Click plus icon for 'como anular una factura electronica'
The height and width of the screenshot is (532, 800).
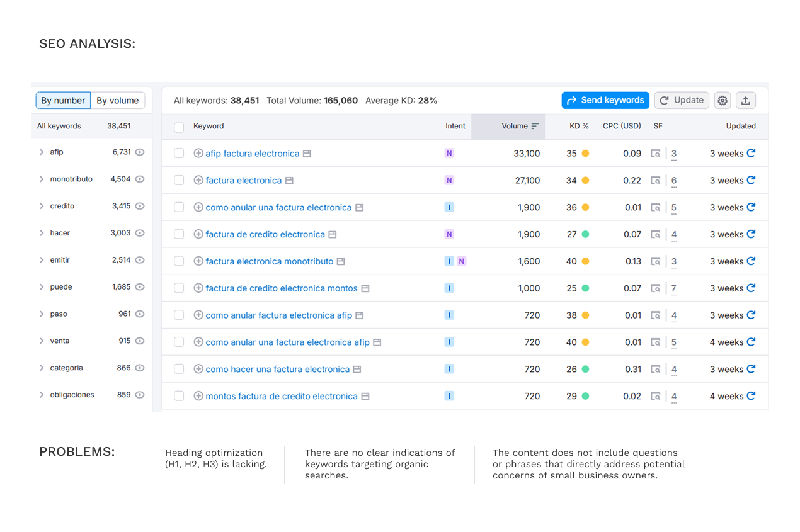[x=198, y=207]
